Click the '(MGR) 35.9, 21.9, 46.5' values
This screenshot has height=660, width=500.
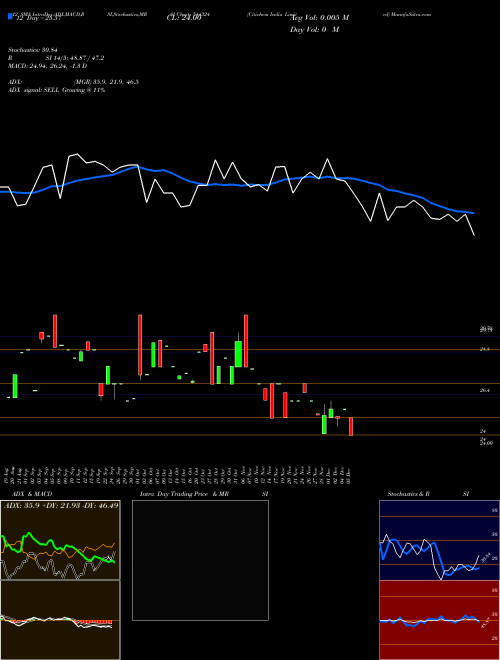coord(106,82)
